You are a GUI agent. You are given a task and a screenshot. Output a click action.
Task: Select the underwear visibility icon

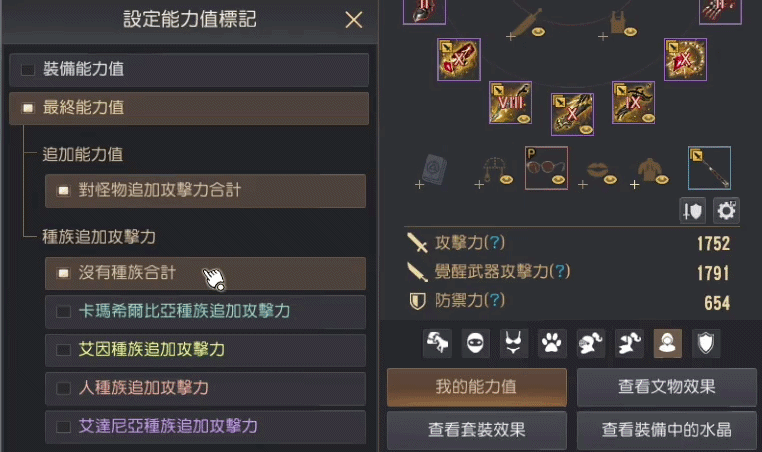(x=514, y=343)
